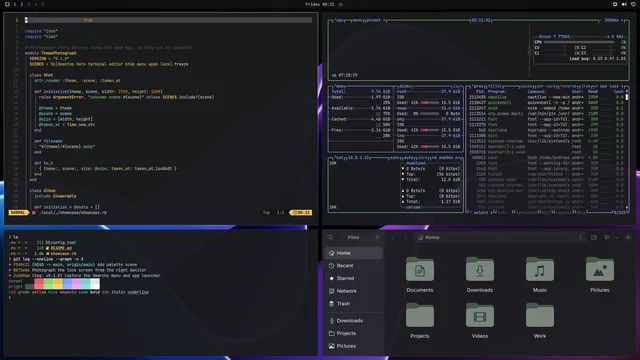
Task: Open view options dropdown chevron in Files
Action: pyautogui.click(x=616, y=237)
